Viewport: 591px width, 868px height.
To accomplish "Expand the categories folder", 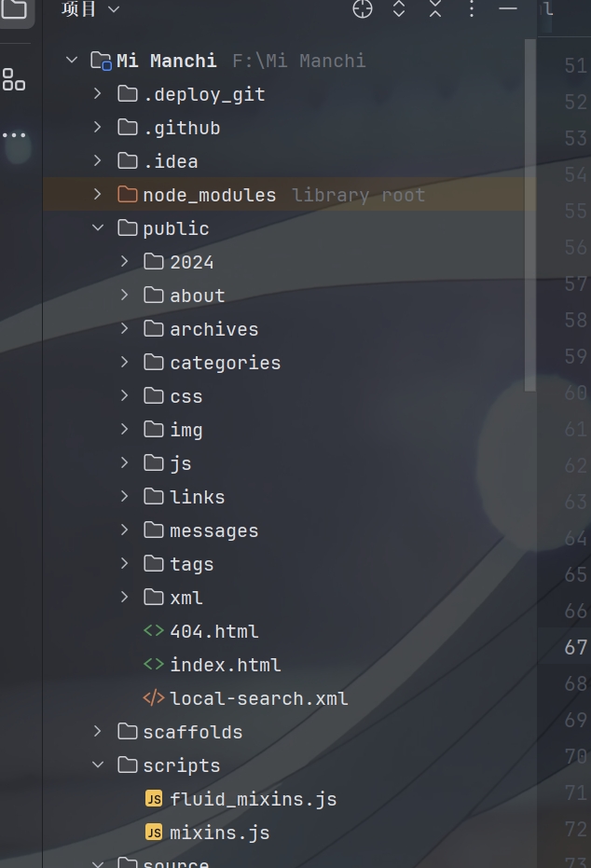I will point(125,363).
